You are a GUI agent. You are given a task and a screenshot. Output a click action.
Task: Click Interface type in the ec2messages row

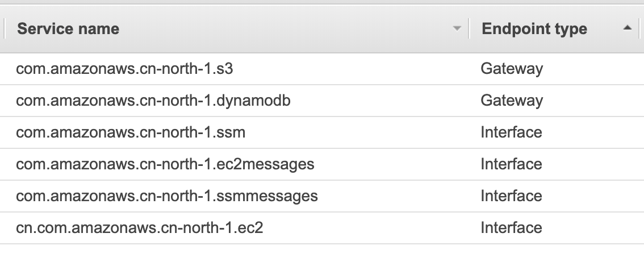[511, 164]
